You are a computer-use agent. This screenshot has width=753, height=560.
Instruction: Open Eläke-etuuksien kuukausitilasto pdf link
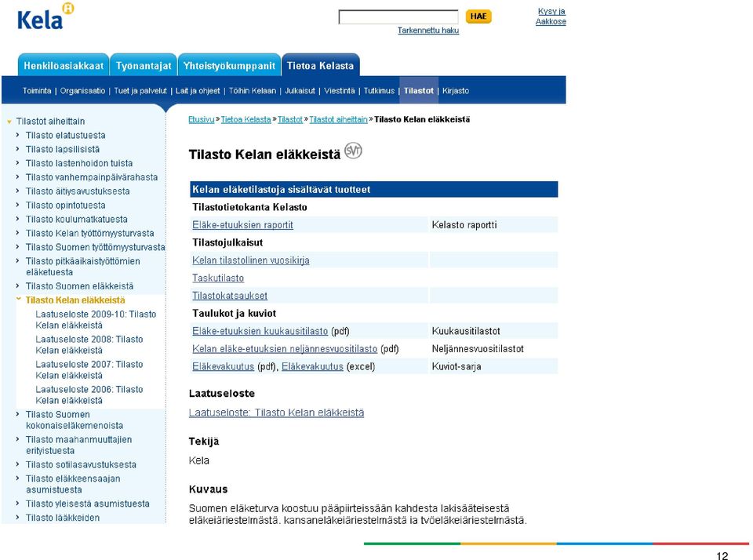260,331
